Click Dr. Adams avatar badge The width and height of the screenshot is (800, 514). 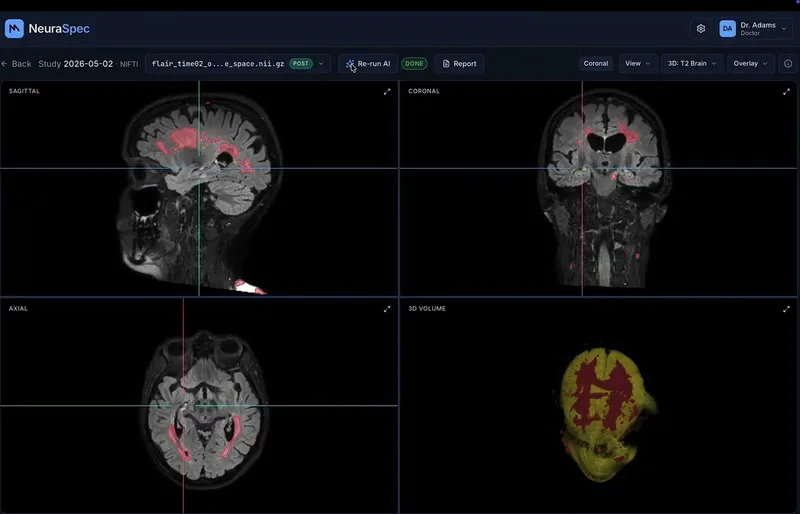[727, 29]
